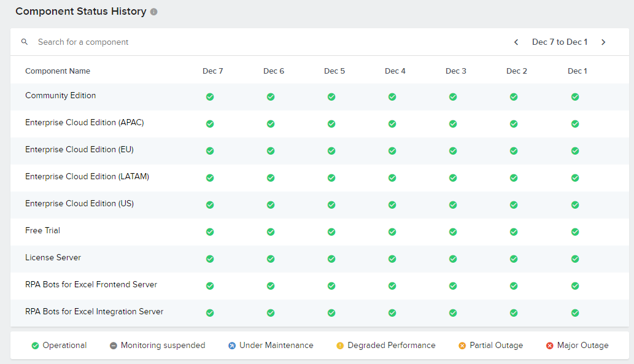
Task: Click the Dec 6 column header
Action: (x=274, y=71)
